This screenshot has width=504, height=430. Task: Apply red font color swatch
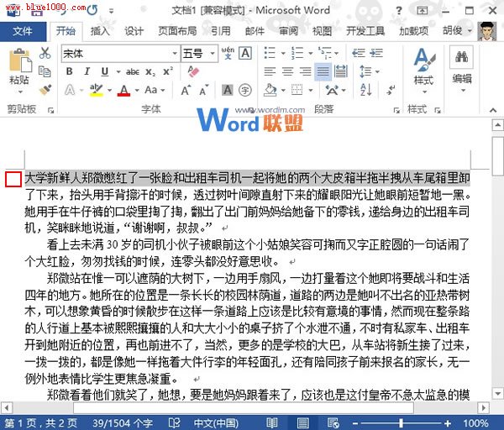click(124, 91)
